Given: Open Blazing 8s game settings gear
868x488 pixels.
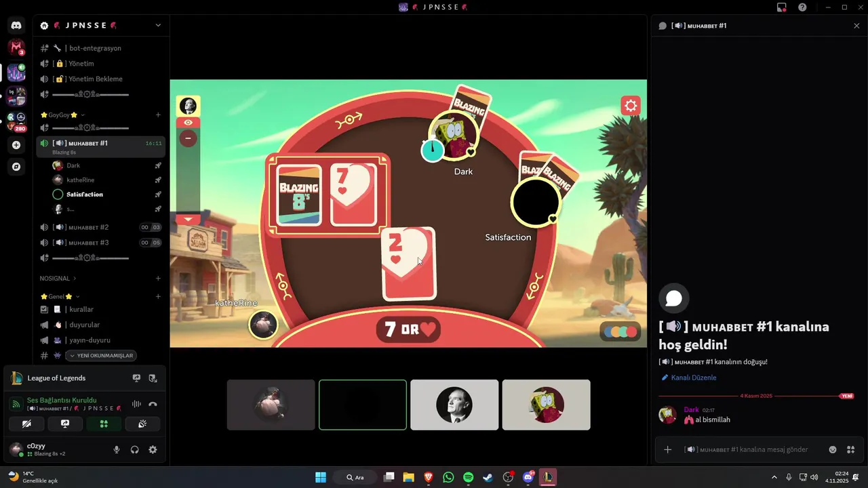Looking at the screenshot, I should 631,106.
